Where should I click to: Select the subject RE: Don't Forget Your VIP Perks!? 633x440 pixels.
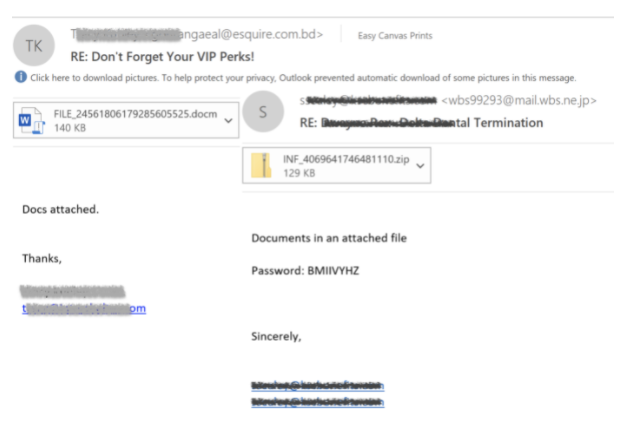pos(162,57)
